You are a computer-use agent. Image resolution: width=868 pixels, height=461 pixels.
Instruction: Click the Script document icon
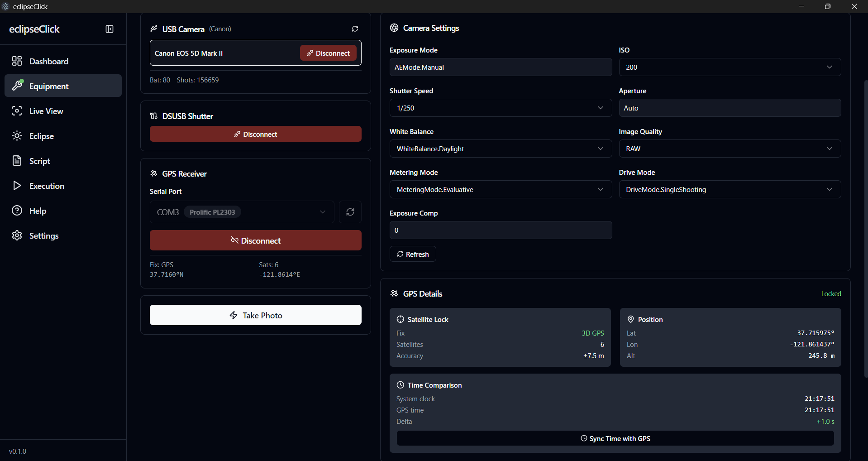pos(17,161)
